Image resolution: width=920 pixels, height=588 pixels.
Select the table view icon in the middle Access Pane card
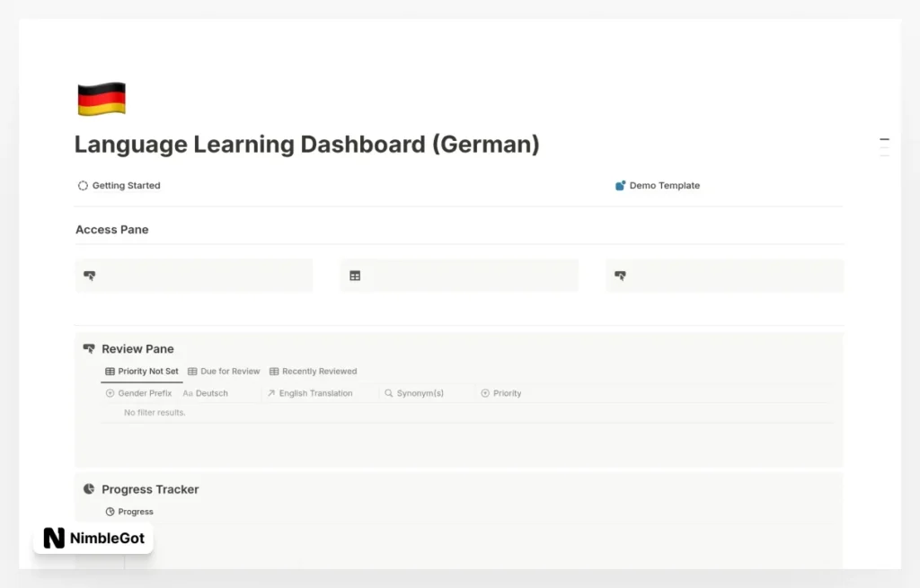pyautogui.click(x=355, y=275)
